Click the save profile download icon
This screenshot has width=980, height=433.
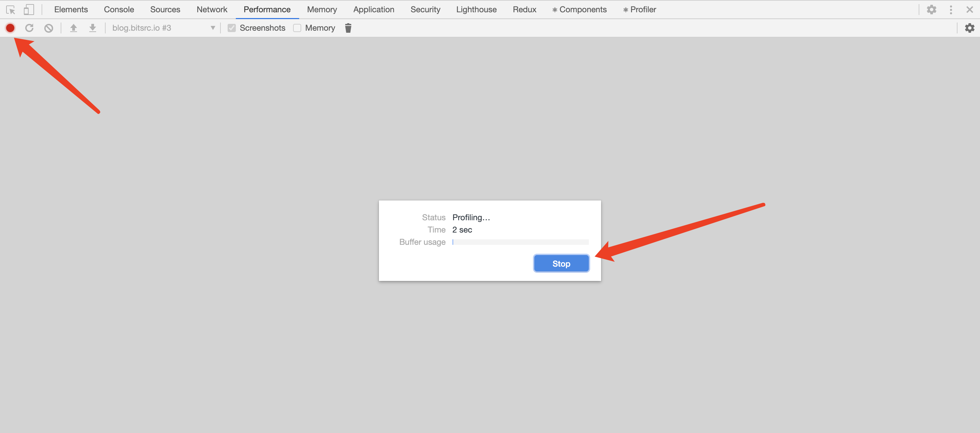click(92, 28)
